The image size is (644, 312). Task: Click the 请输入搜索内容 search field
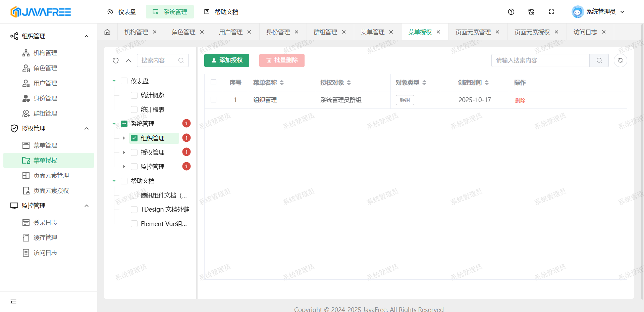(x=540, y=60)
